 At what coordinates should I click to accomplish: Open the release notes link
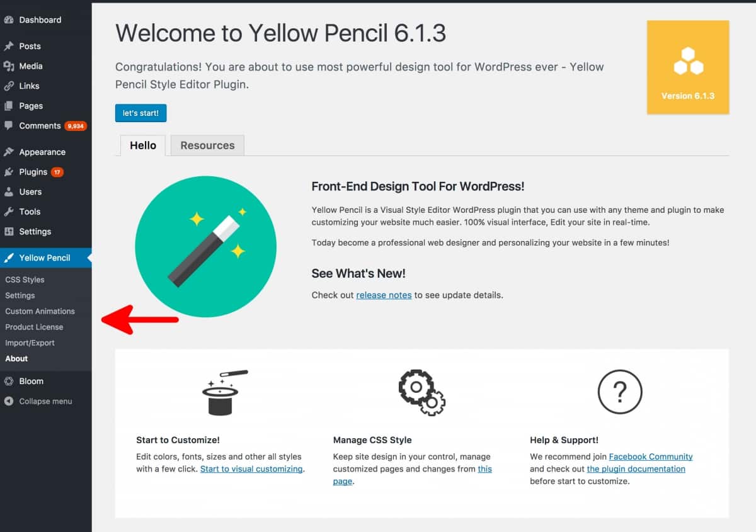click(x=384, y=295)
